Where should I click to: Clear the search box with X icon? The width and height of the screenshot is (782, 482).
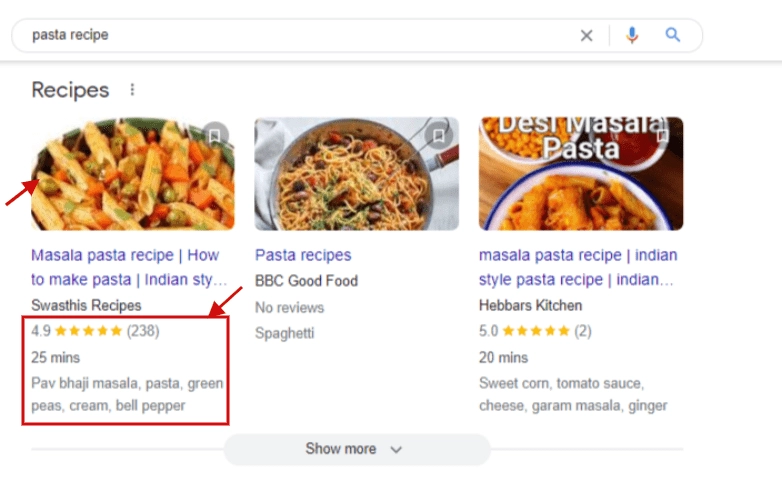(x=586, y=35)
